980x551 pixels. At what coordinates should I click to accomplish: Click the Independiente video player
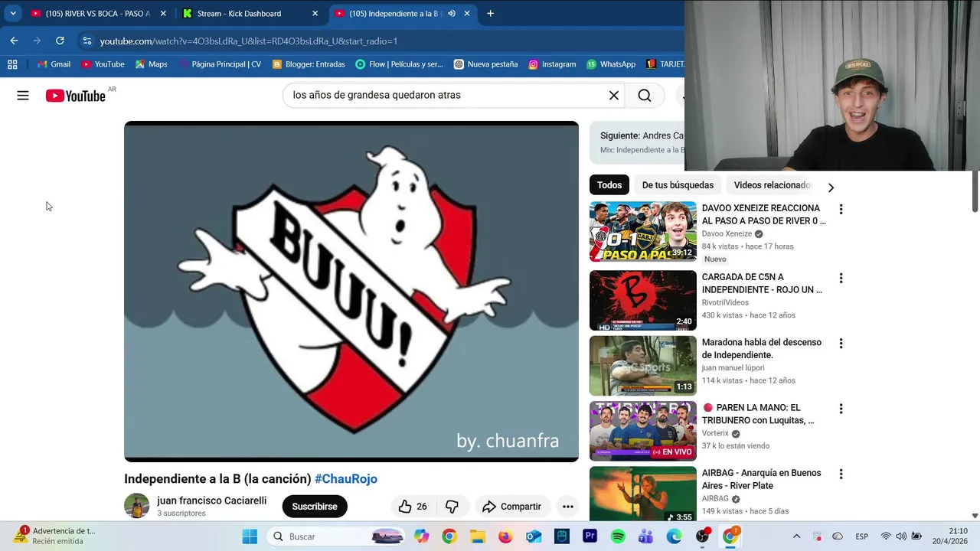pyautogui.click(x=351, y=292)
